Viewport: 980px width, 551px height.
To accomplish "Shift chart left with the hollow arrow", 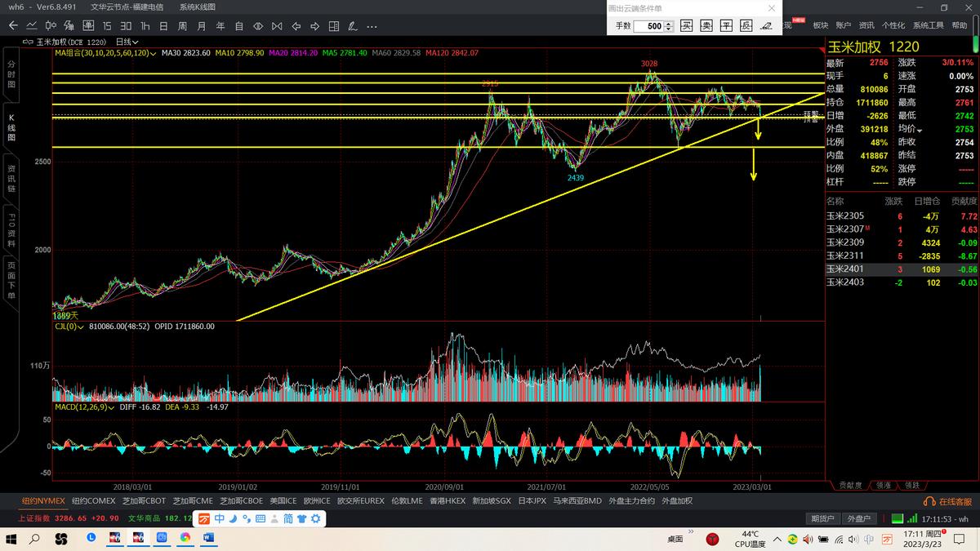I will point(295,25).
